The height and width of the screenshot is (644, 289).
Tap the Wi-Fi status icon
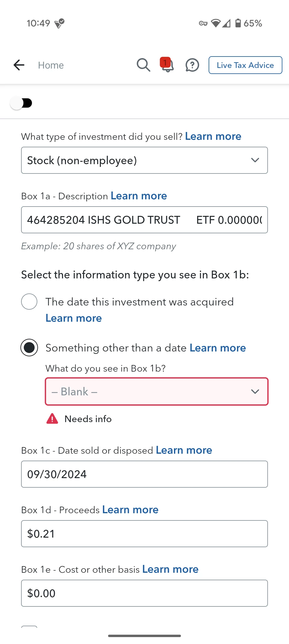[x=216, y=23]
